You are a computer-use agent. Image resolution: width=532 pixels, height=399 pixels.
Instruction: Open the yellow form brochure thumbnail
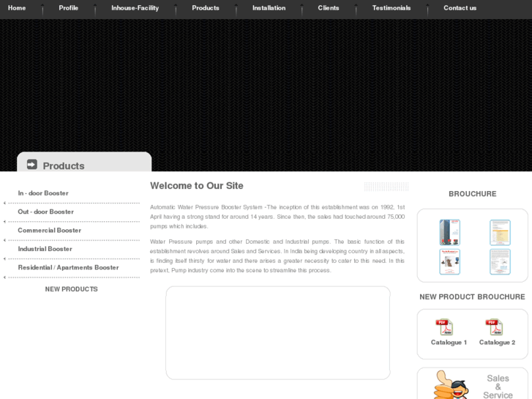[x=500, y=232]
